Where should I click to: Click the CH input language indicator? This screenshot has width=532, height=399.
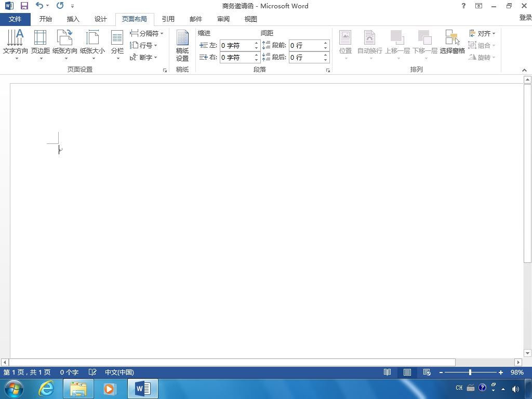459,388
